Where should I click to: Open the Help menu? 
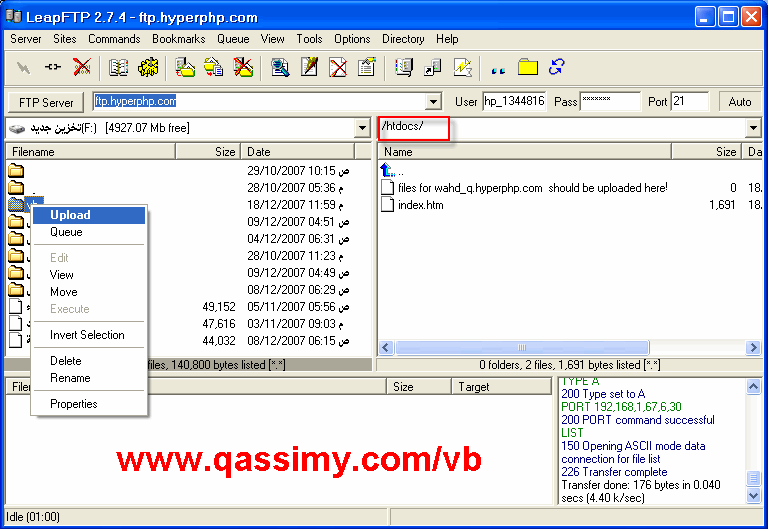(447, 39)
